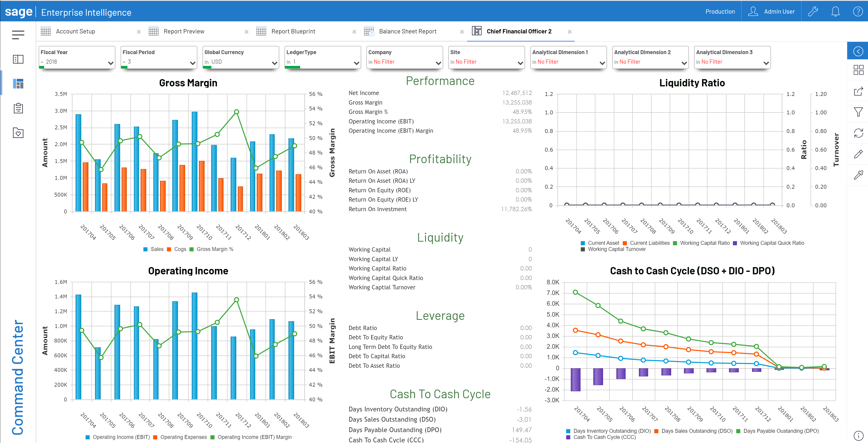Image resolution: width=868 pixels, height=443 pixels.
Task: Open the filter icon in right sidebar
Action: click(859, 112)
